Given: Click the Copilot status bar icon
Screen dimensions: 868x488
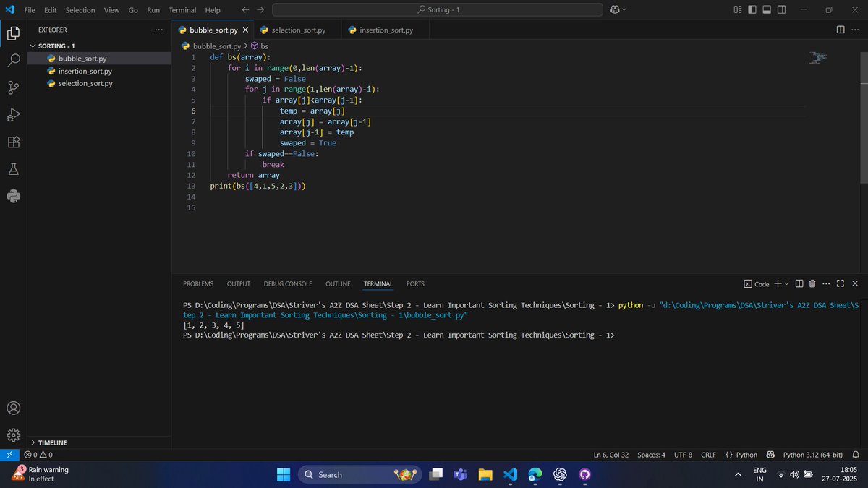Looking at the screenshot, I should tap(770, 455).
